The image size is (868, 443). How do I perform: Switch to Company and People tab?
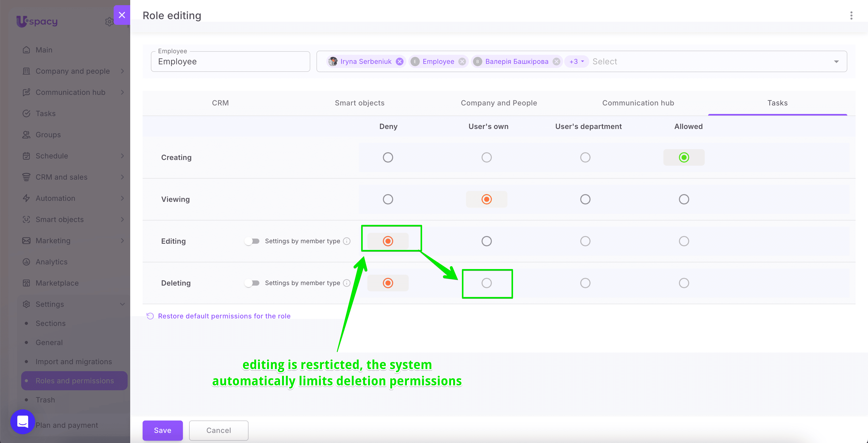click(x=499, y=103)
